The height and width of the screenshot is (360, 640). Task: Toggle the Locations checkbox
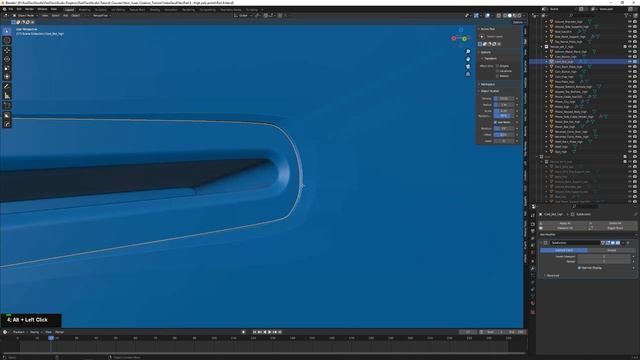tap(498, 71)
